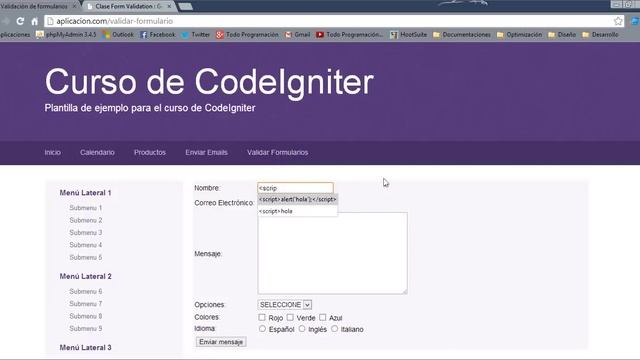Open the Twitter bookmark
This screenshot has height=360, width=640.
click(x=196, y=35)
